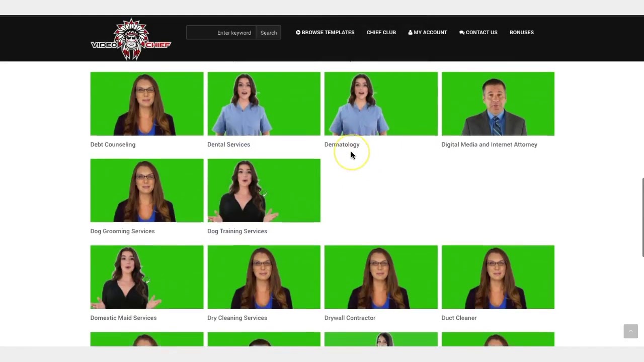The width and height of the screenshot is (644, 362).
Task: Open the My Account menu item
Action: (428, 32)
